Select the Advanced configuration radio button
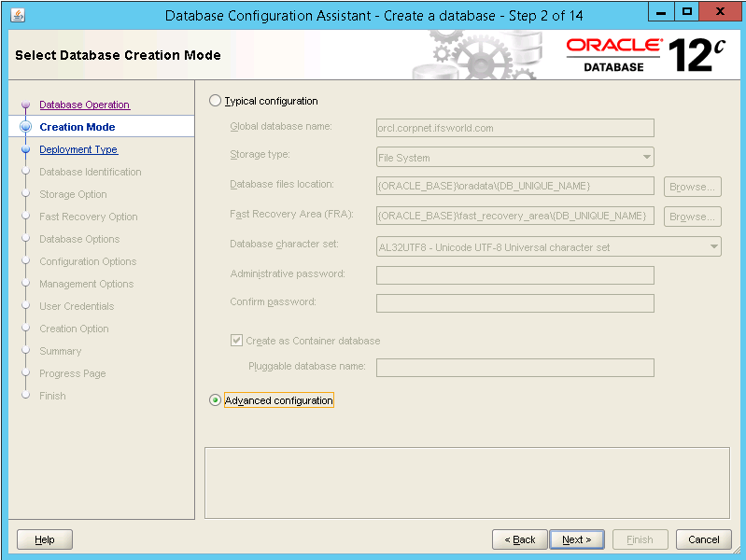 tap(216, 400)
